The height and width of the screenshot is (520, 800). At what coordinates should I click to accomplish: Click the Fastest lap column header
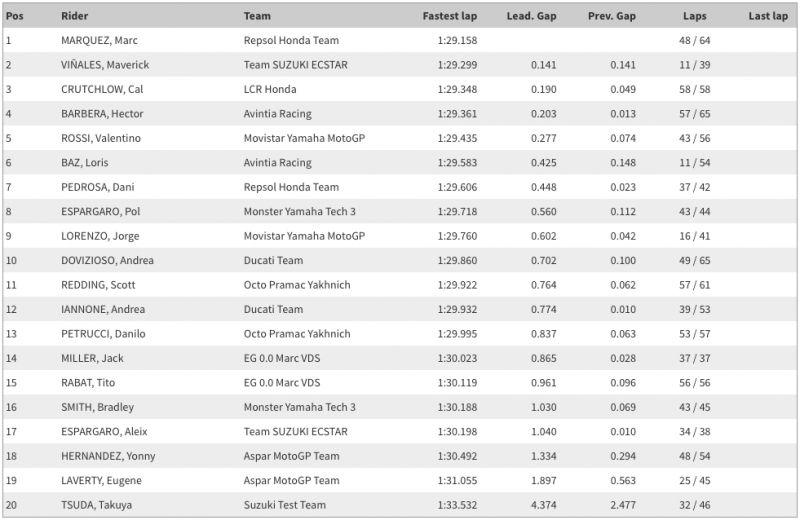(x=449, y=16)
